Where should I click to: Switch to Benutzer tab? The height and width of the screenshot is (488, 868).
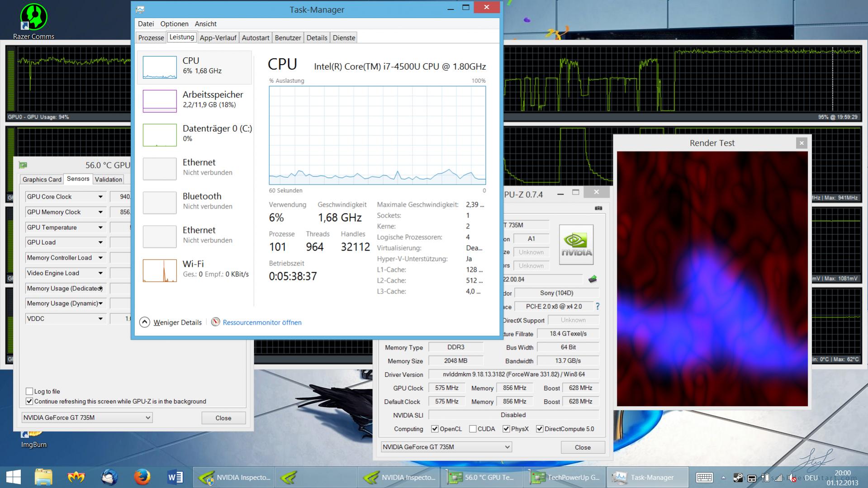[288, 38]
